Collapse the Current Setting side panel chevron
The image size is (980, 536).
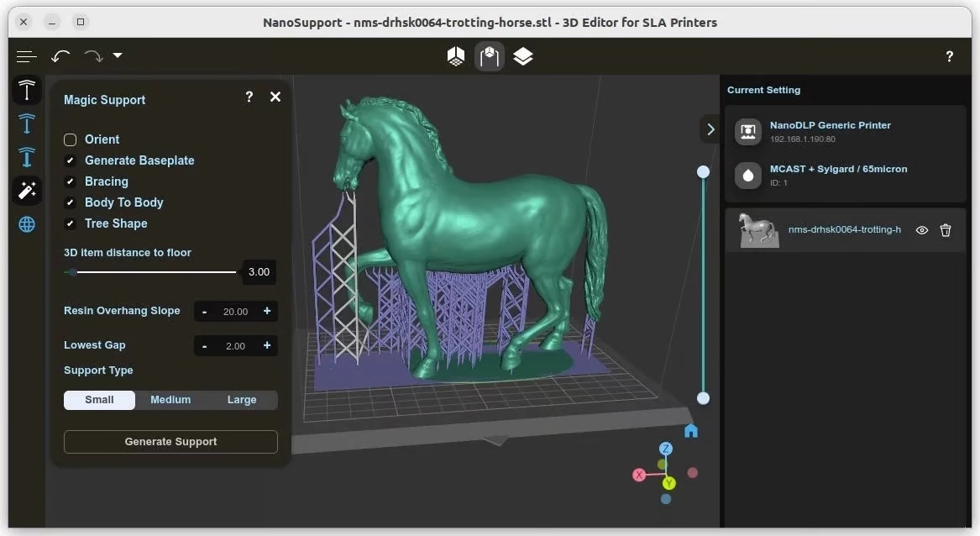point(710,129)
